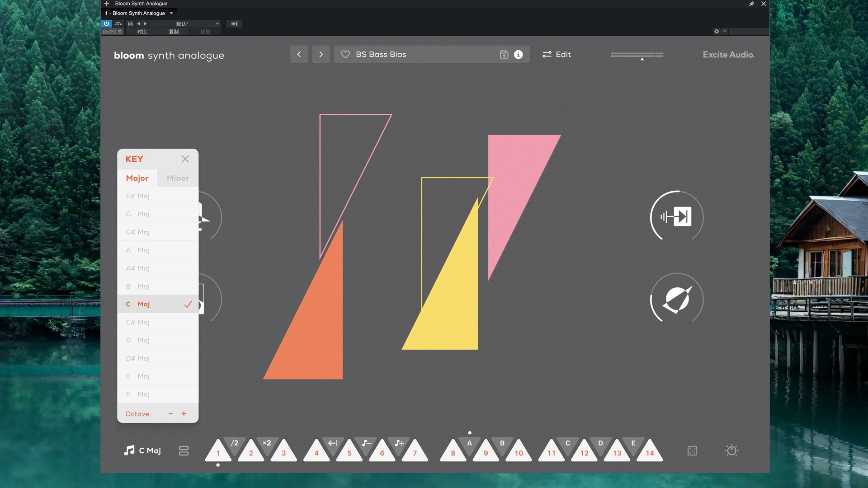Viewport: 868px width, 488px height.
Task: Select F Maj key
Action: [x=158, y=394]
